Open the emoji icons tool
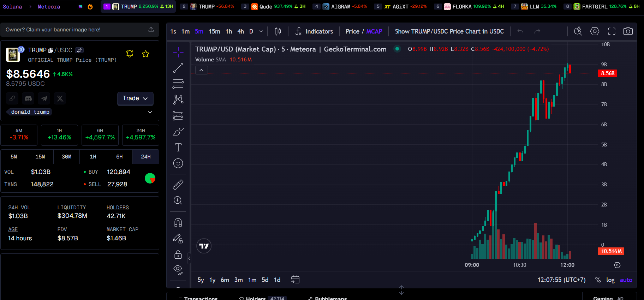 click(178, 163)
